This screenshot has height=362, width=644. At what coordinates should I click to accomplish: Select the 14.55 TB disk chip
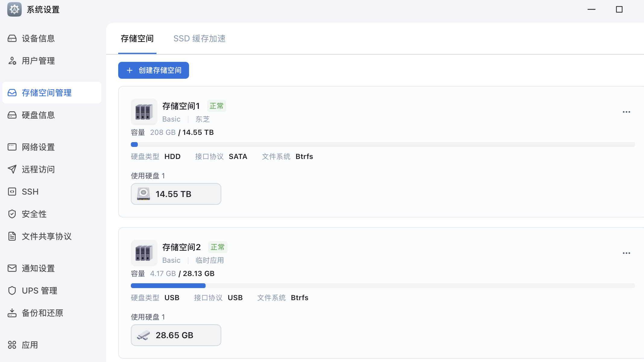pos(176,194)
